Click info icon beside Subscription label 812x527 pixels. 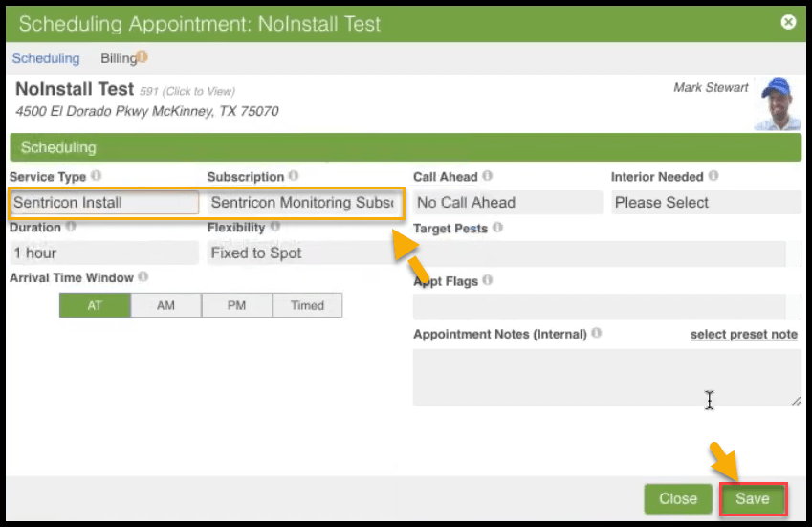(x=294, y=177)
